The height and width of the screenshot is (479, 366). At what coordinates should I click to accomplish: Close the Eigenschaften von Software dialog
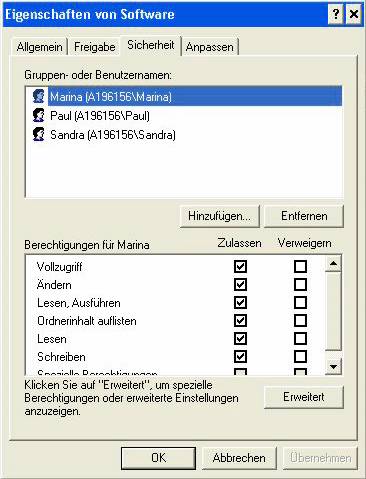click(354, 14)
